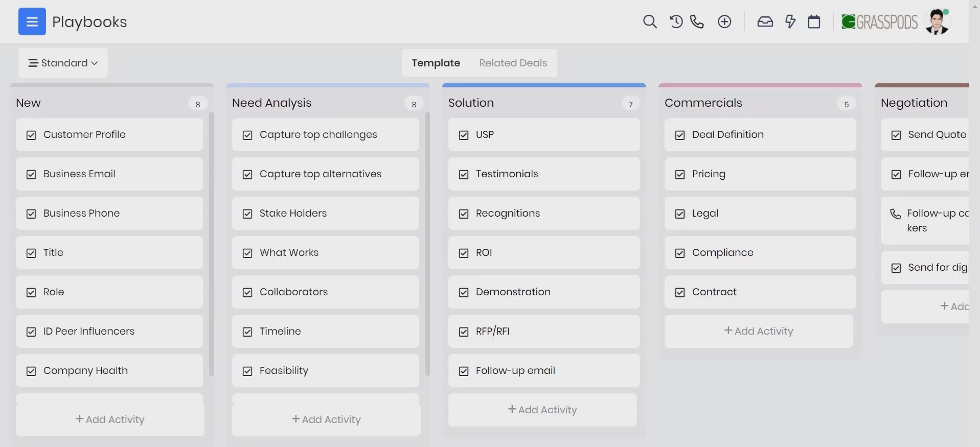Screen dimensions: 980x447
Task: Click the New column scrollbar
Action: click(211, 244)
